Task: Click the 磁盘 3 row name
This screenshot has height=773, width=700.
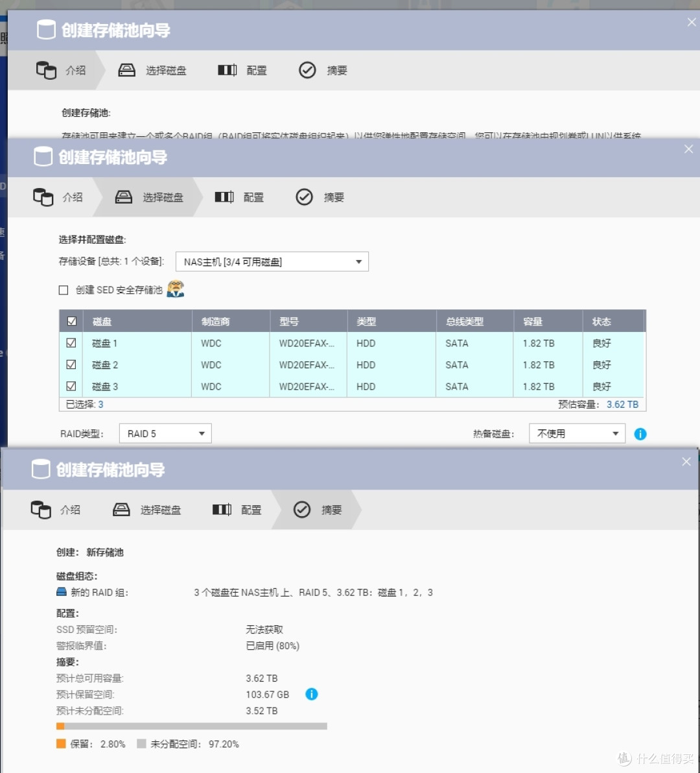Action: point(105,386)
